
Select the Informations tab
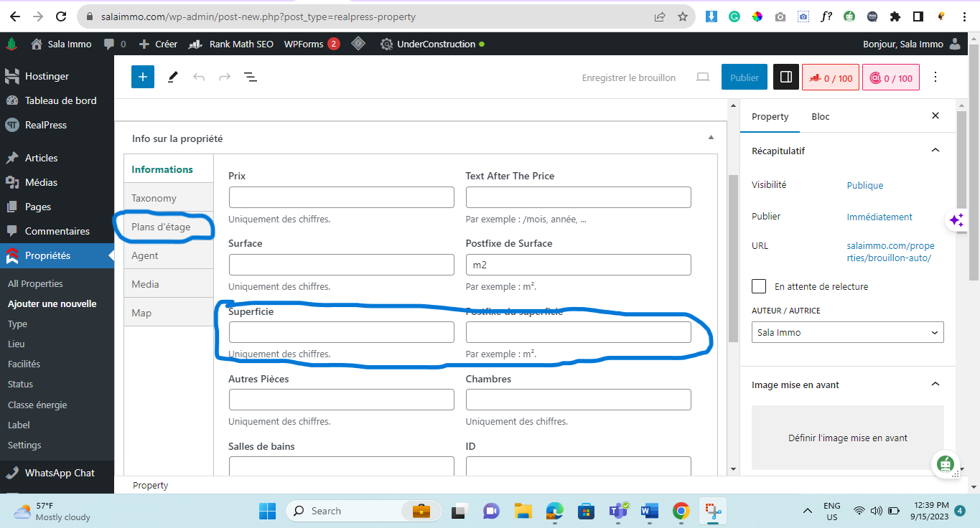(x=169, y=169)
